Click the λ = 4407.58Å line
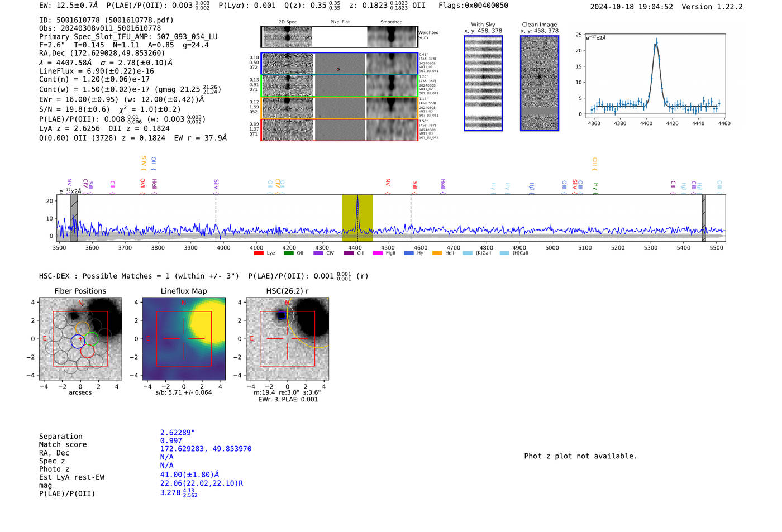 coord(106,63)
